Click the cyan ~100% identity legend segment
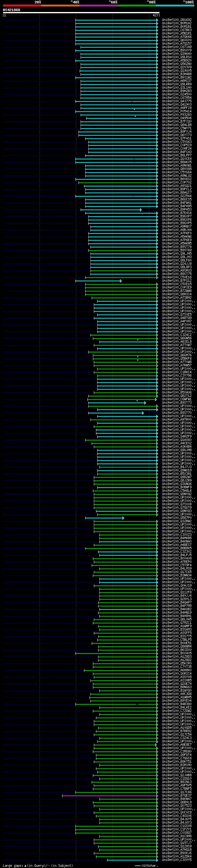The width and height of the screenshot is (197, 868). tap(175, 6)
